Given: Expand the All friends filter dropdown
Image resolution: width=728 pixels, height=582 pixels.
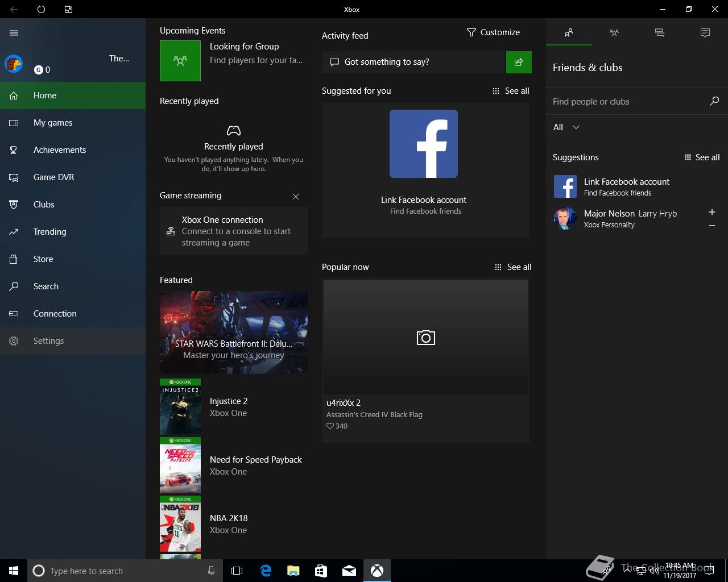Looking at the screenshot, I should [x=566, y=127].
